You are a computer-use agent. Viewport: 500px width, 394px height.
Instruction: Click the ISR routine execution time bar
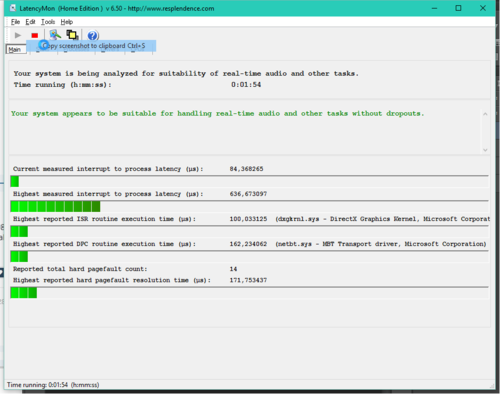pos(249,231)
